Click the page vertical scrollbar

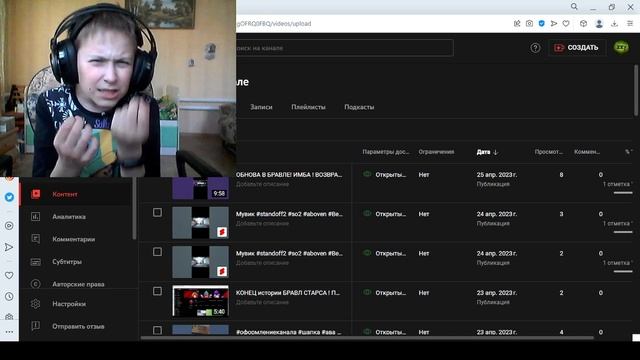tap(636, 90)
